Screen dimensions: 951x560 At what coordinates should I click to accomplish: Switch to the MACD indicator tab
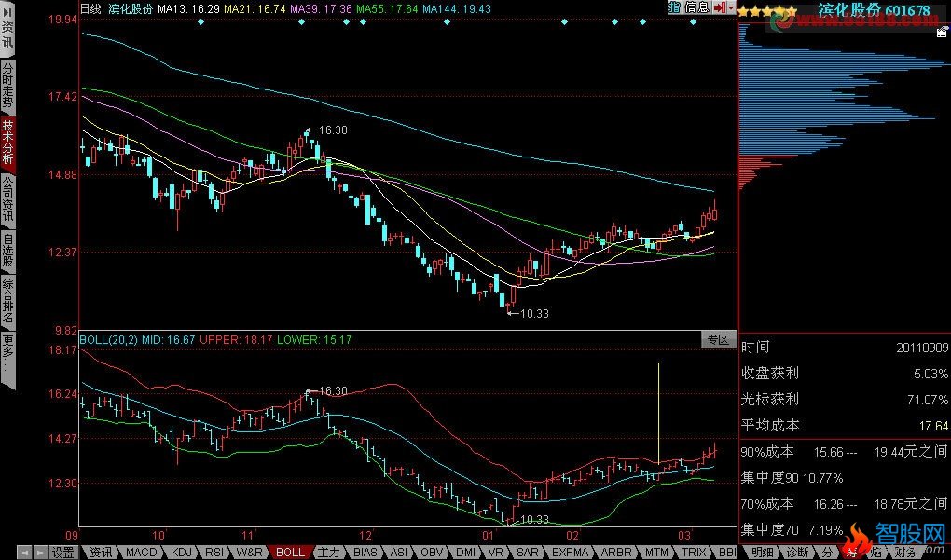(141, 553)
